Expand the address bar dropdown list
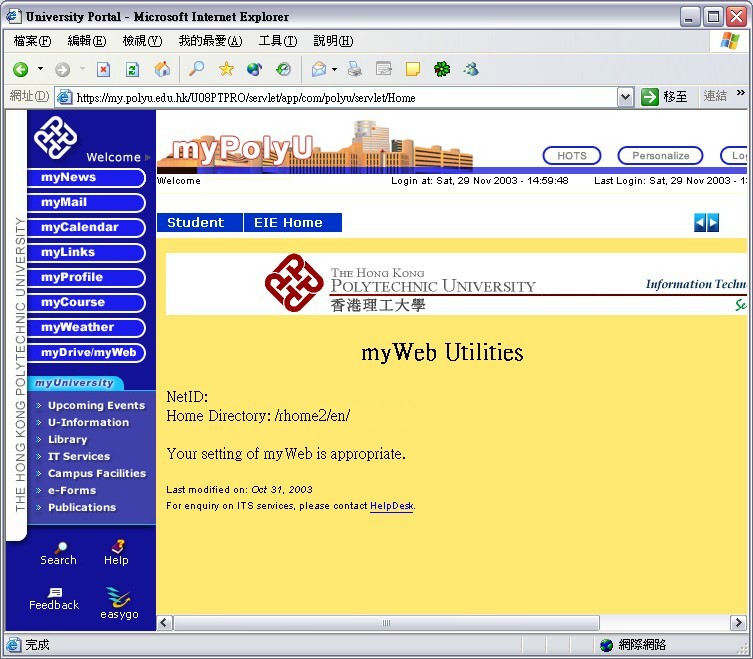753x659 pixels. [624, 98]
